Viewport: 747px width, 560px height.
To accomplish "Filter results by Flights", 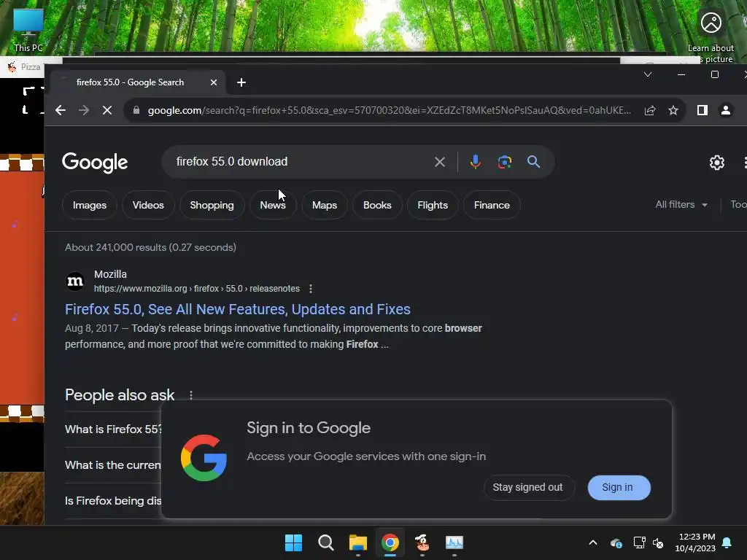I will coord(433,205).
